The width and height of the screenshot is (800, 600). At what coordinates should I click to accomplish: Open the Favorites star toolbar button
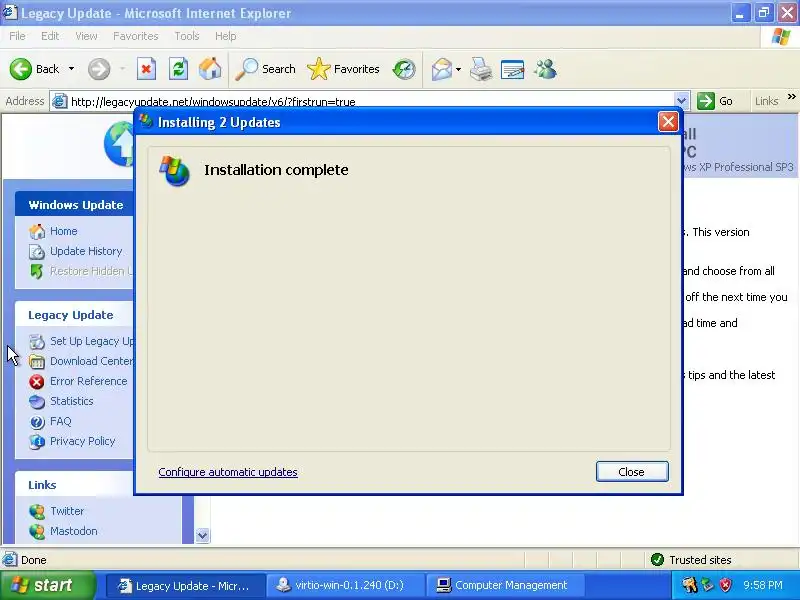coord(343,69)
